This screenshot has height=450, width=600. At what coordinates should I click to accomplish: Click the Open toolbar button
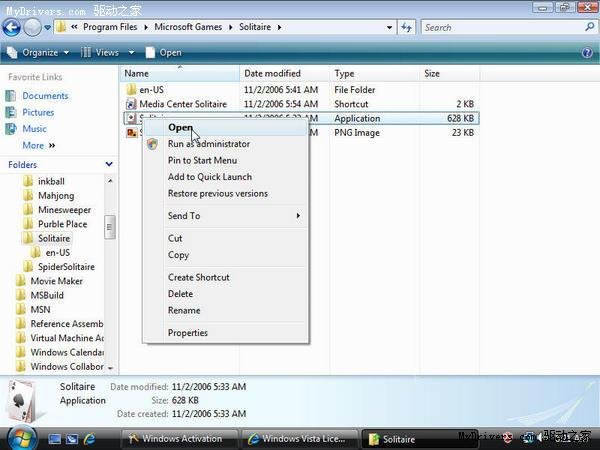coord(163,52)
